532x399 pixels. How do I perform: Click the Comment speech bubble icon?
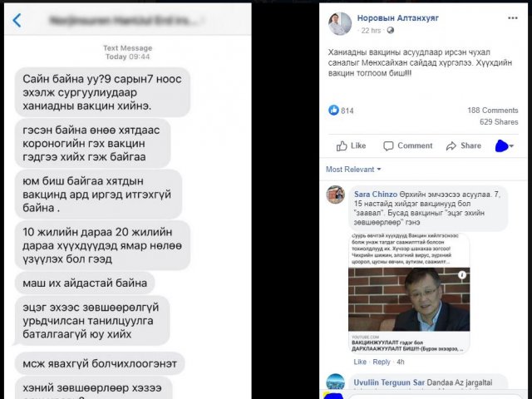click(x=388, y=146)
